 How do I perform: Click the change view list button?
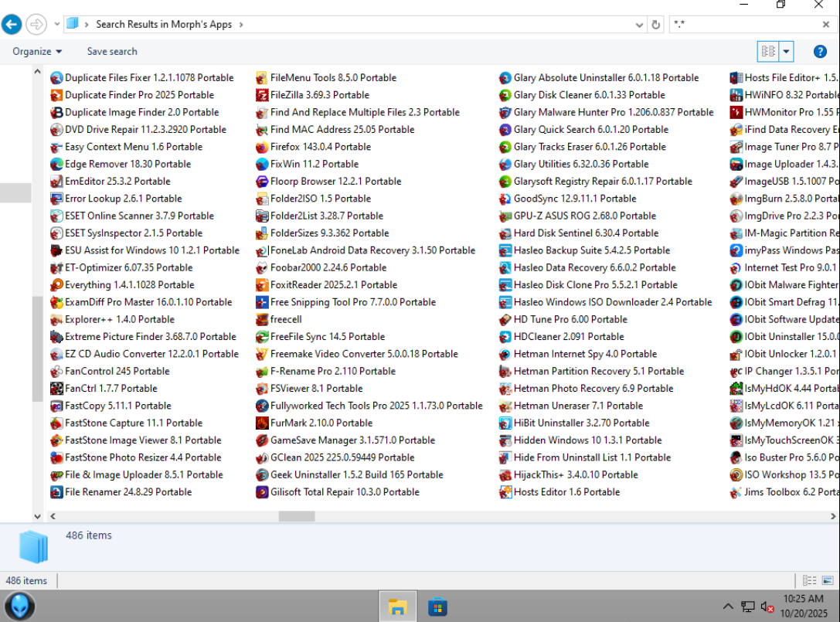(x=768, y=52)
